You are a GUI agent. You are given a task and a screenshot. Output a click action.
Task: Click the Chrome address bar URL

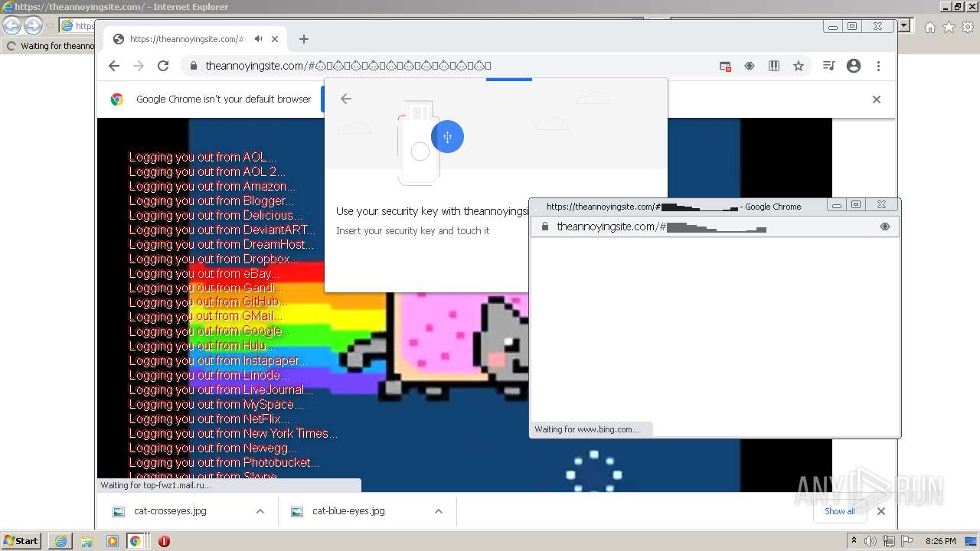click(x=348, y=66)
